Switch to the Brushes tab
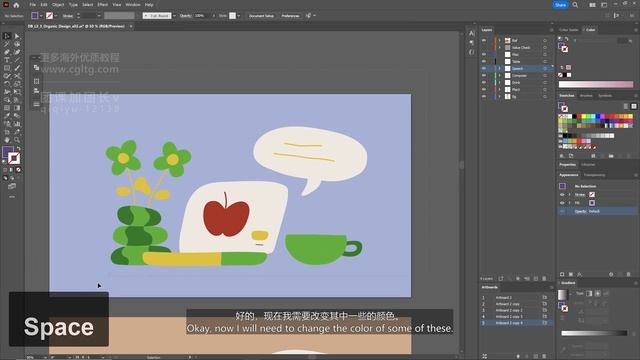Screen dimensions: 640x360 tap(586, 96)
